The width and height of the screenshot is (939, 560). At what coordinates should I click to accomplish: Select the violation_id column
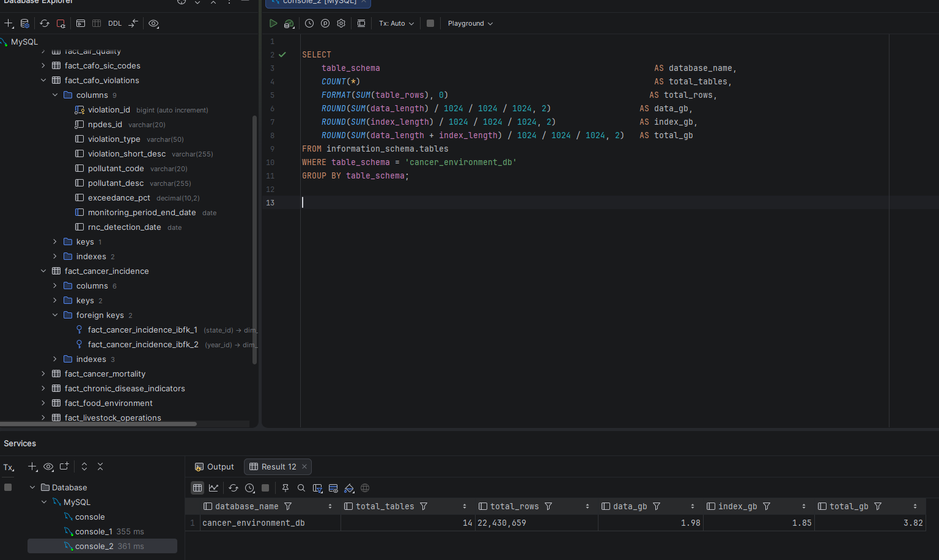pyautogui.click(x=109, y=109)
